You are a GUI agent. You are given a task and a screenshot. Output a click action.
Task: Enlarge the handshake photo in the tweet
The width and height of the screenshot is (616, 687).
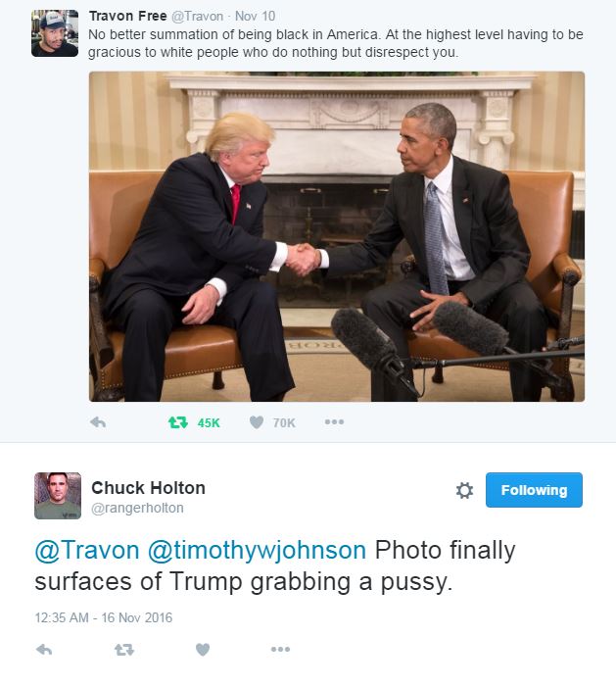pos(337,236)
